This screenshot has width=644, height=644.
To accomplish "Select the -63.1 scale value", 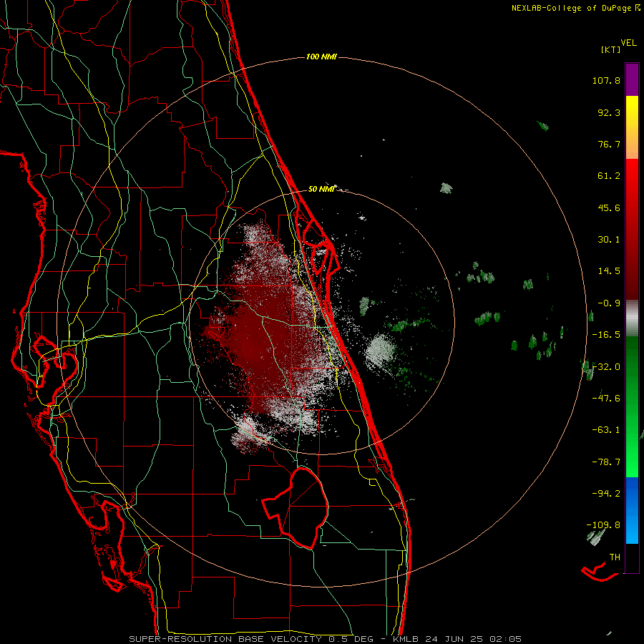I will (x=606, y=430).
